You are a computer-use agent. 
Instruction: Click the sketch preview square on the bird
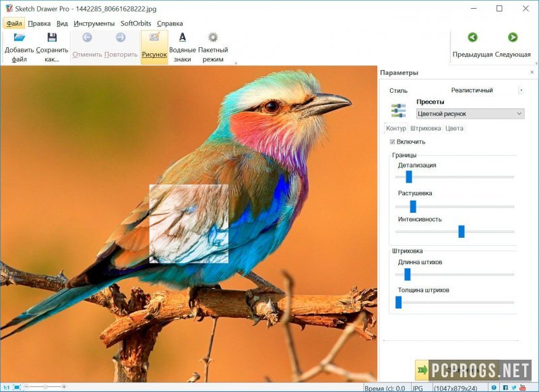click(x=189, y=224)
